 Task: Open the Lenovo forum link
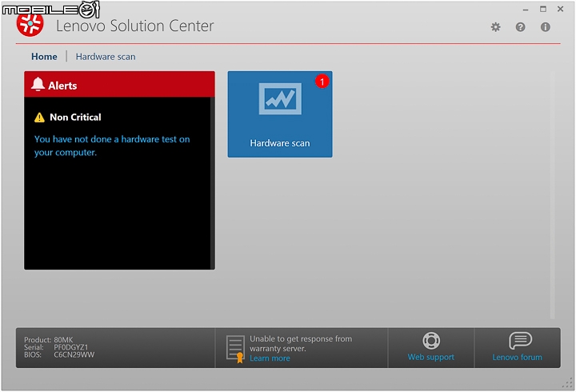(518, 357)
